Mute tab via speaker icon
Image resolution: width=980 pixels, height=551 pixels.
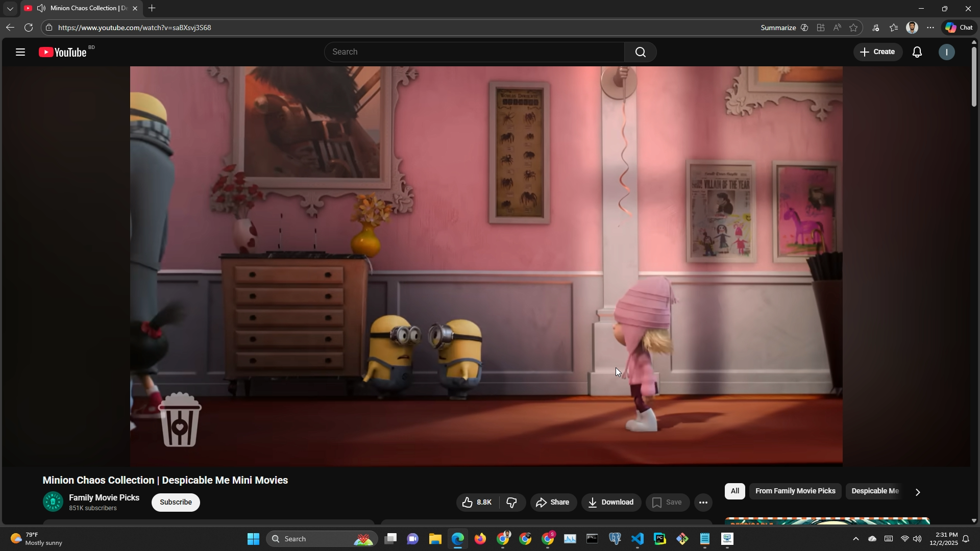[x=41, y=8]
